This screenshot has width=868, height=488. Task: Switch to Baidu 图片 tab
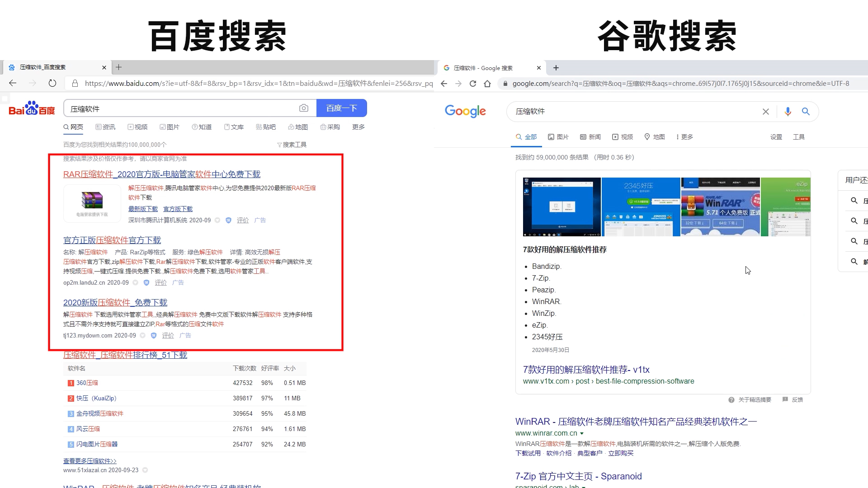point(170,127)
